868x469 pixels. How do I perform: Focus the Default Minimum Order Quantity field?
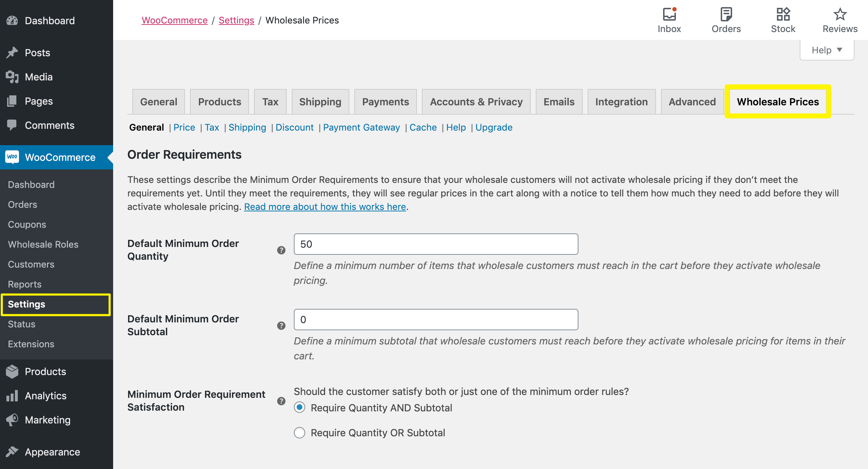click(436, 244)
